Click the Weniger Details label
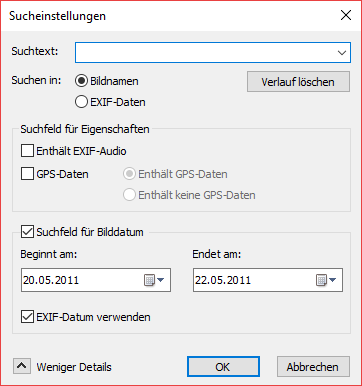362x386 pixels. coord(74,367)
